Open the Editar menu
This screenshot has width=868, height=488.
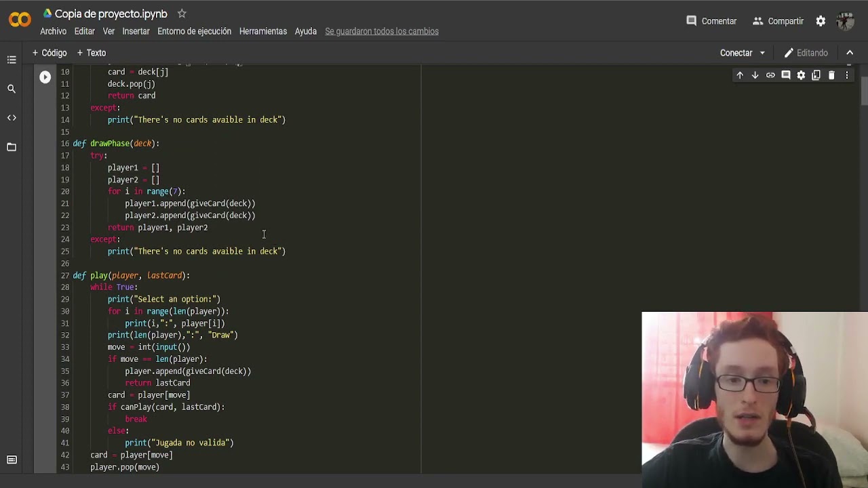(85, 31)
